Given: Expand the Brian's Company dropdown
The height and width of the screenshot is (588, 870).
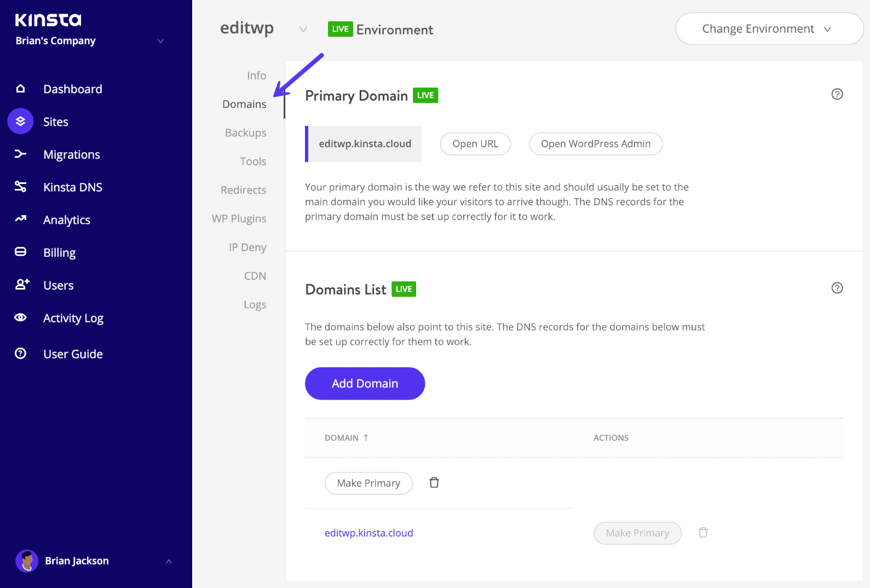Looking at the screenshot, I should pos(160,41).
